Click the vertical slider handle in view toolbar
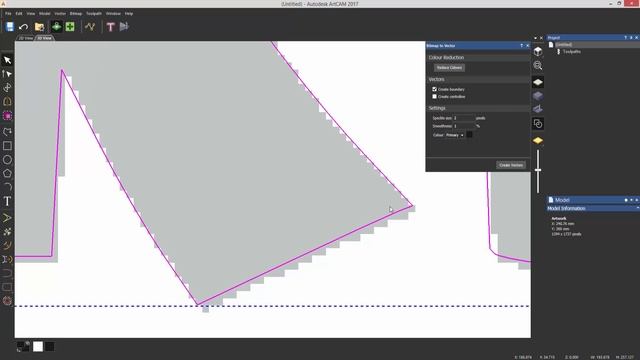640x360 pixels. click(x=538, y=170)
